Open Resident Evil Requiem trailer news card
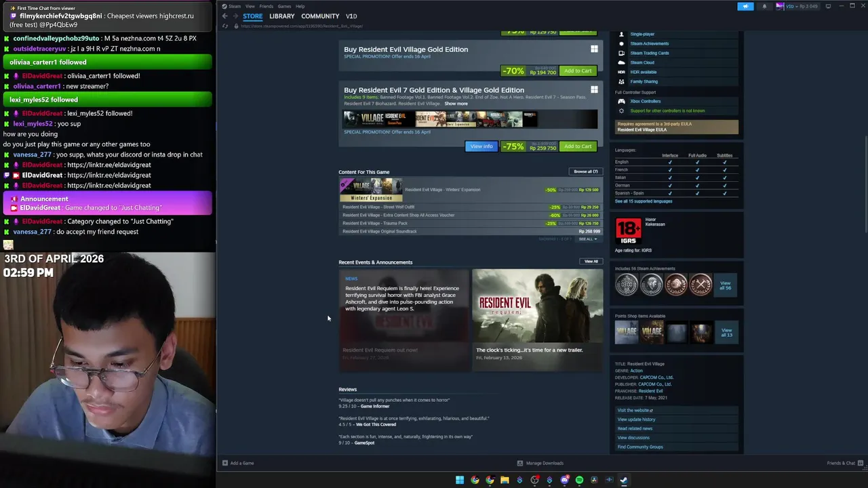868x488 pixels. [x=537, y=320]
